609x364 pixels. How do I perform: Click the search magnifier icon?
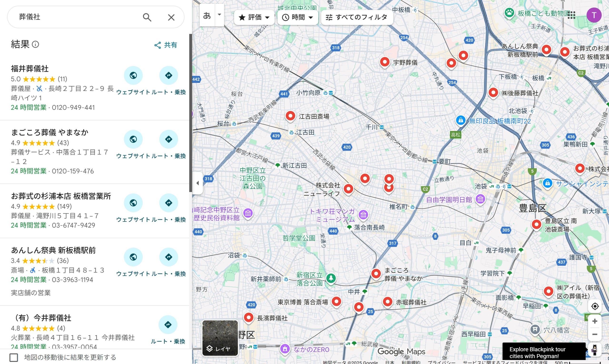tap(147, 17)
